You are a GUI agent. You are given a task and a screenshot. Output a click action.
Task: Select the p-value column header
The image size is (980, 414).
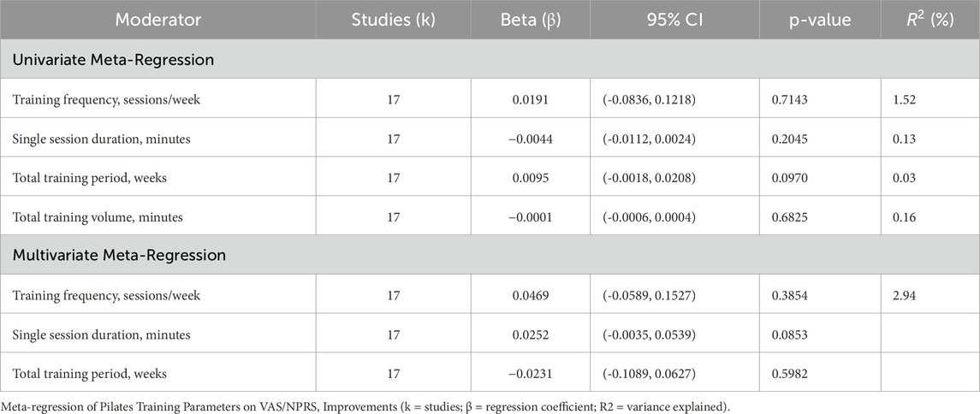(x=821, y=19)
